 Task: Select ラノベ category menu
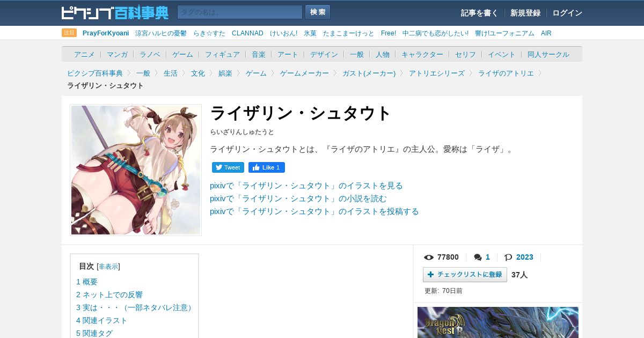[150, 54]
